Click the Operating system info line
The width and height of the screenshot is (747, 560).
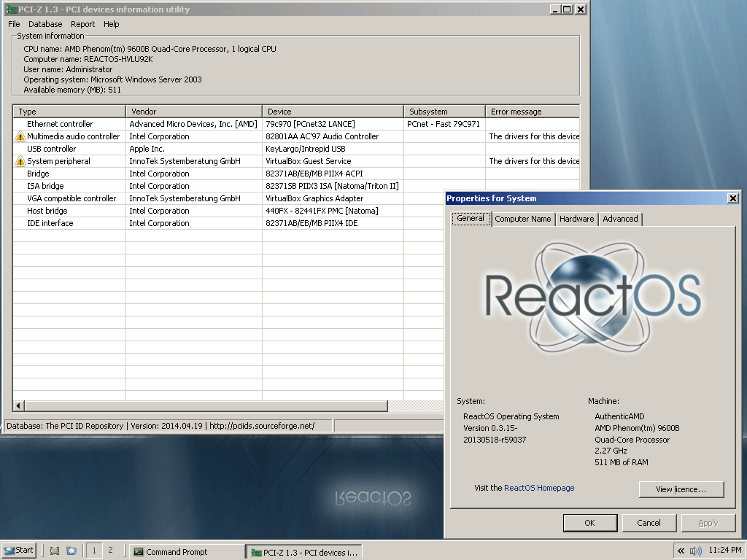coord(113,79)
